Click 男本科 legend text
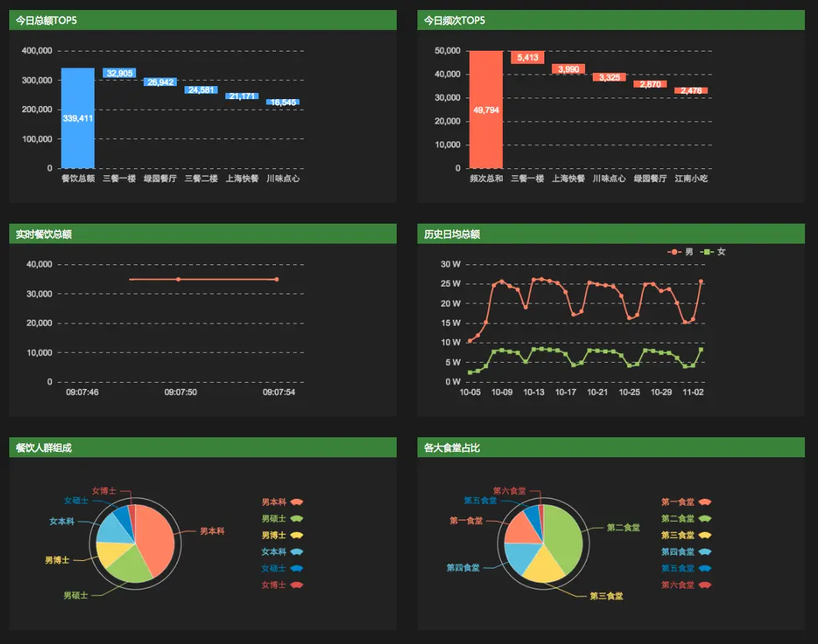This screenshot has height=644, width=818. click(274, 502)
